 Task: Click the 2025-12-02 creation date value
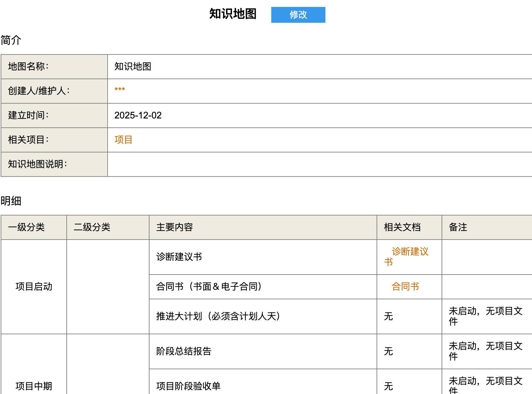coord(138,115)
